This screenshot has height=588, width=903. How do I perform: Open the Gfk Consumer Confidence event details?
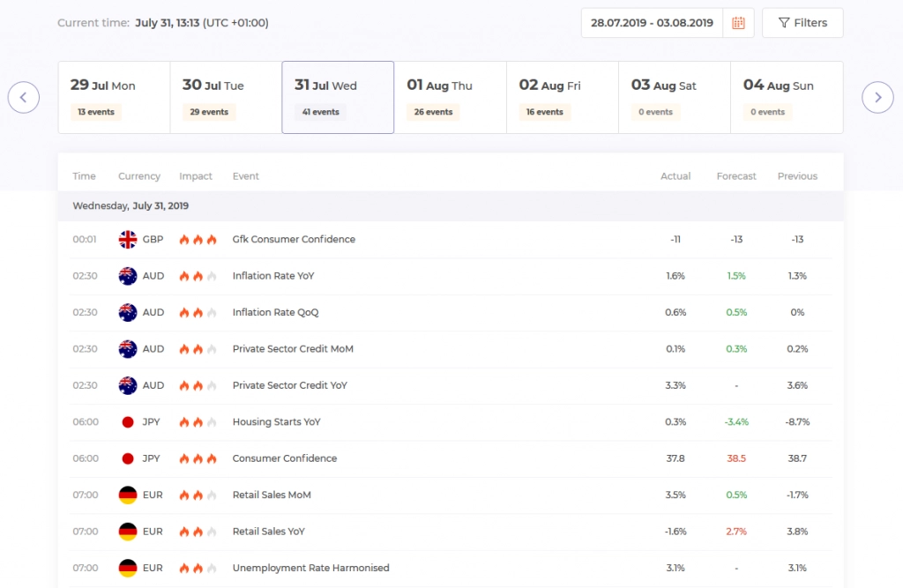point(293,239)
